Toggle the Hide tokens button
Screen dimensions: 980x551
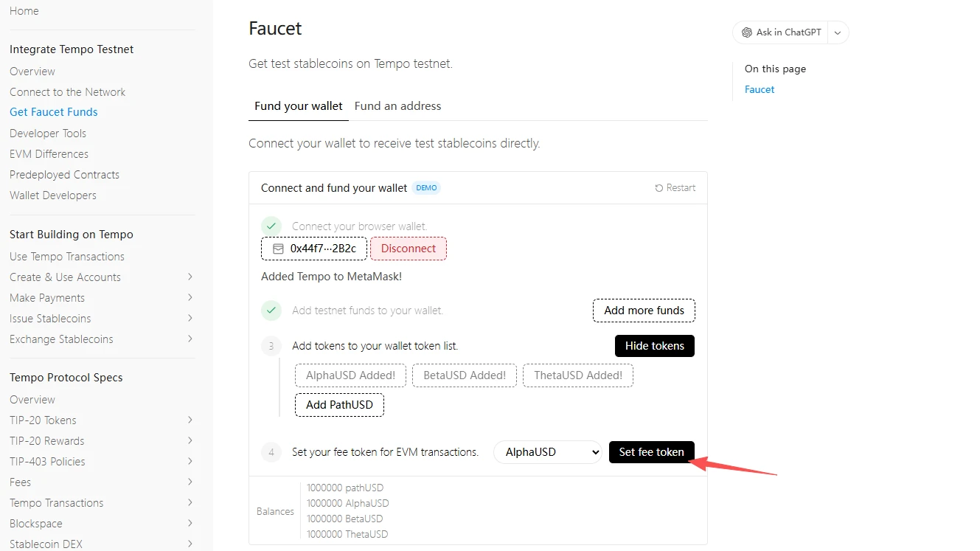(x=654, y=346)
